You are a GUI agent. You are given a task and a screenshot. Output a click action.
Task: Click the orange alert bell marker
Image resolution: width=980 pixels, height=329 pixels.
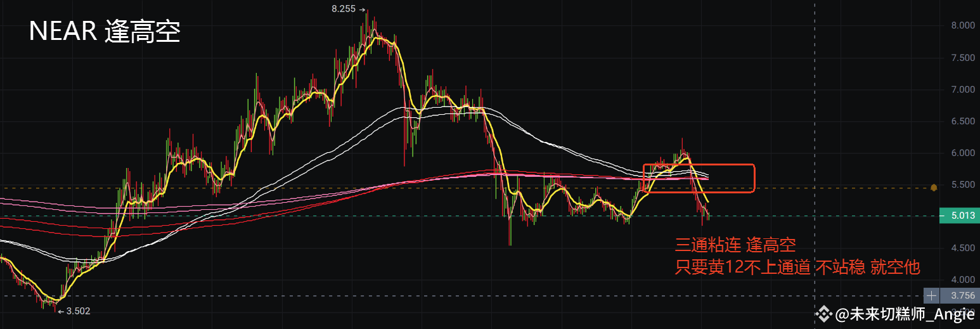(x=934, y=188)
